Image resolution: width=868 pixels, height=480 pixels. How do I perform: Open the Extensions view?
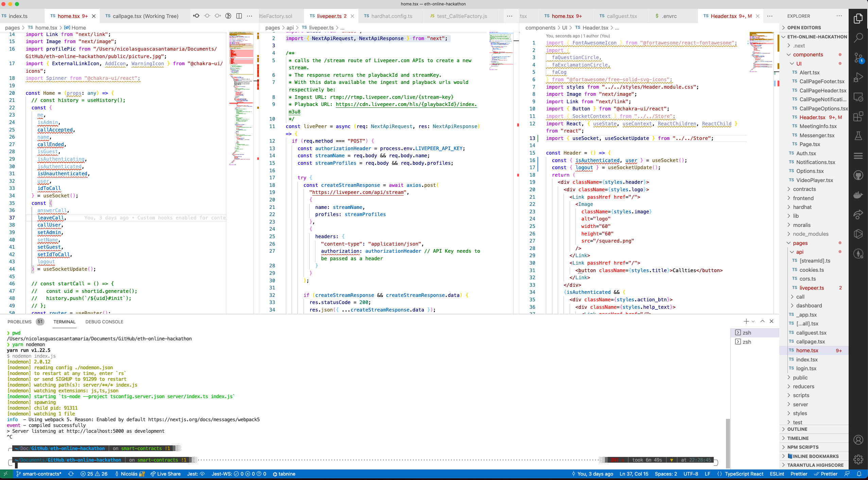click(858, 117)
